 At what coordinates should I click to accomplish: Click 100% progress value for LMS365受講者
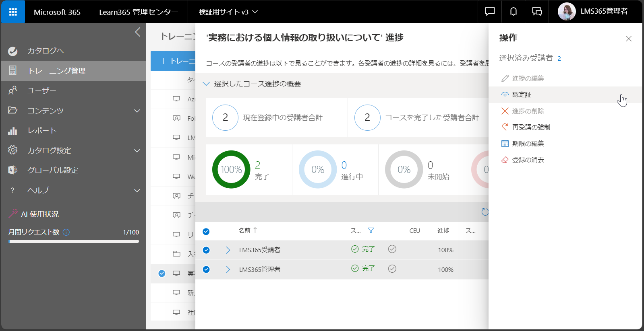click(x=445, y=250)
